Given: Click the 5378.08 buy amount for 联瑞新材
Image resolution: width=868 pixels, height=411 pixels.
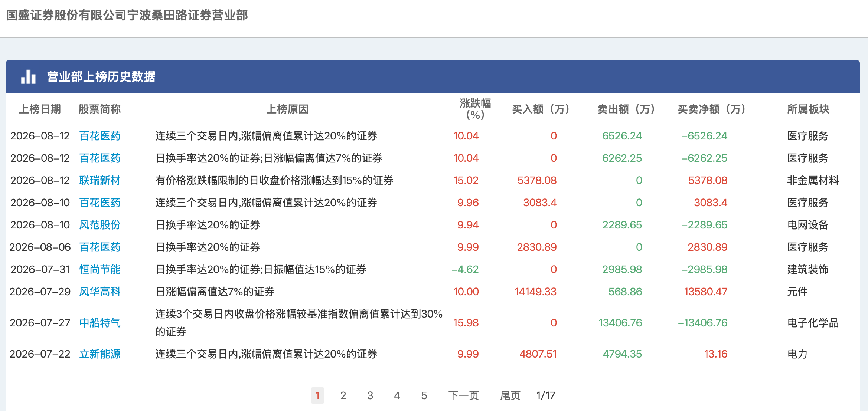Looking at the screenshot, I should (x=537, y=180).
